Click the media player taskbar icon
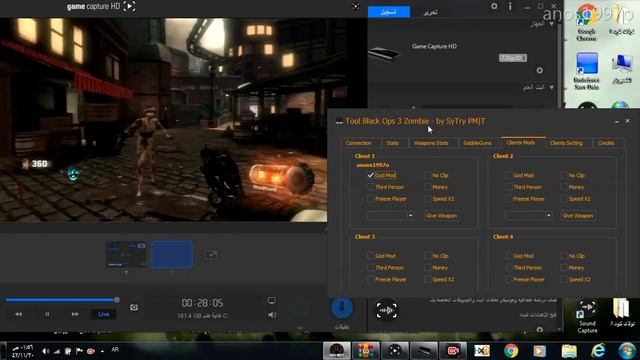 [x=539, y=351]
